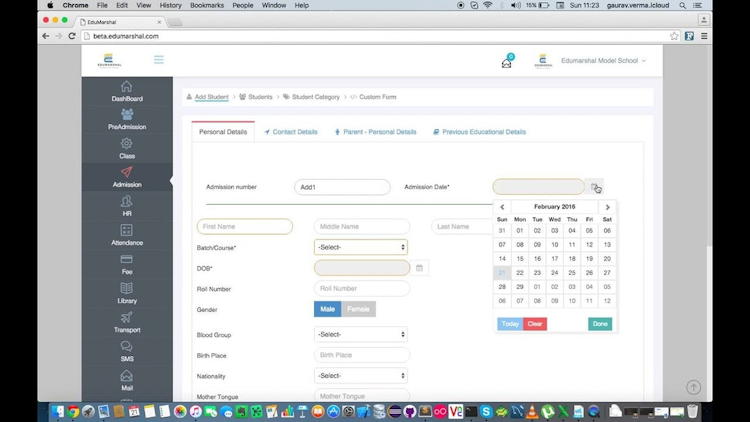Follow the Students breadcrumb link
Viewport: 750px width, 422px height.
pos(260,97)
